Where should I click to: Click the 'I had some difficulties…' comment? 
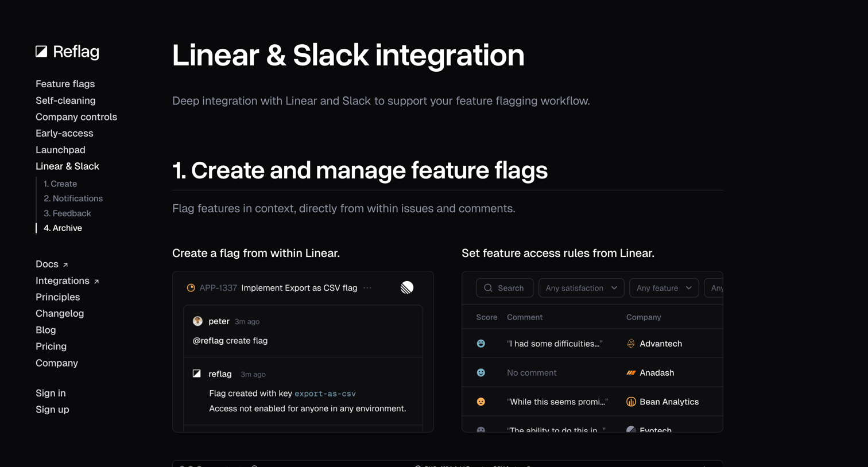point(555,344)
